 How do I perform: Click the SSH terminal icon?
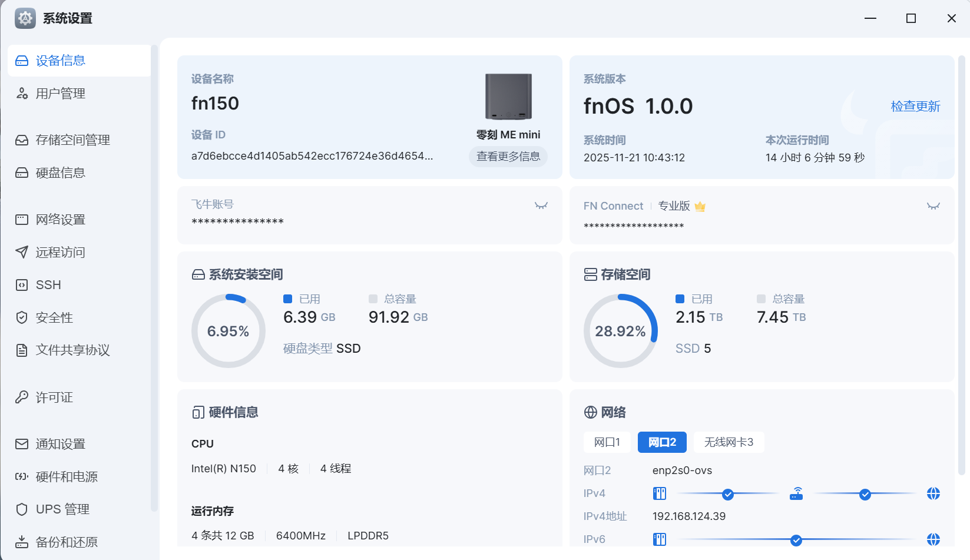22,285
